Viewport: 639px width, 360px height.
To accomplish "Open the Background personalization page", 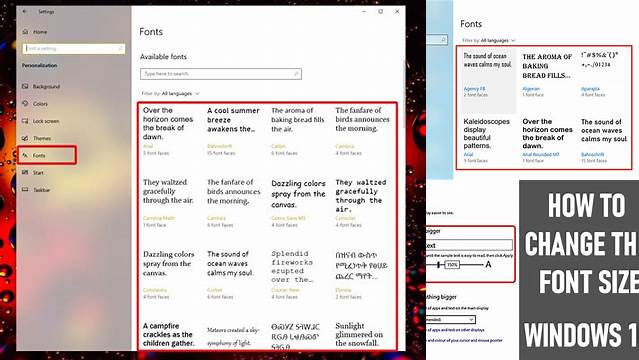I will (47, 86).
